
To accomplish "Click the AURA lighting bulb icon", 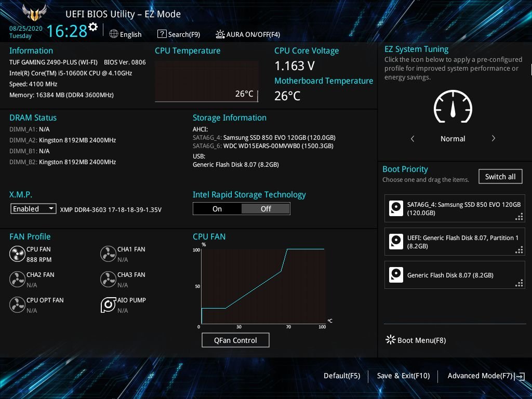I will 220,34.
